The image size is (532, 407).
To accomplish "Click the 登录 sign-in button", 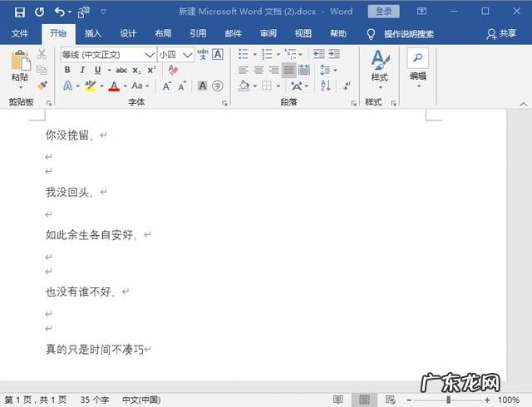I will click(383, 12).
